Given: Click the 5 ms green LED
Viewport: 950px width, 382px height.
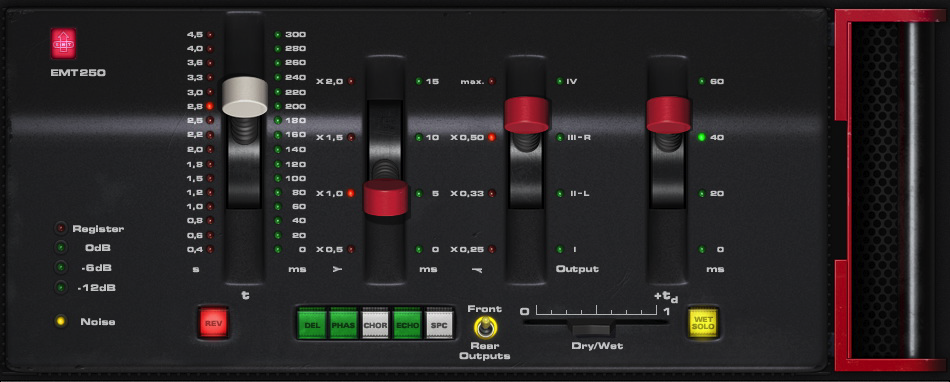Looking at the screenshot, I should pyautogui.click(x=419, y=194).
